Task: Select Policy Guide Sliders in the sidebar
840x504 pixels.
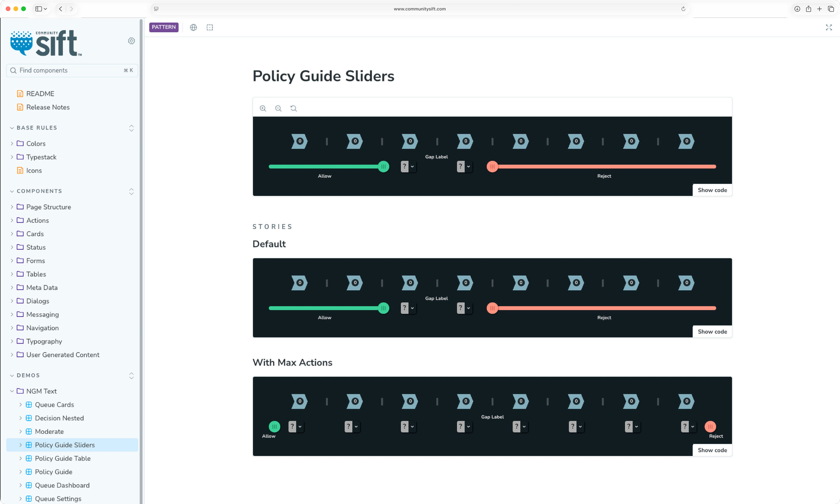Action: tap(72, 445)
